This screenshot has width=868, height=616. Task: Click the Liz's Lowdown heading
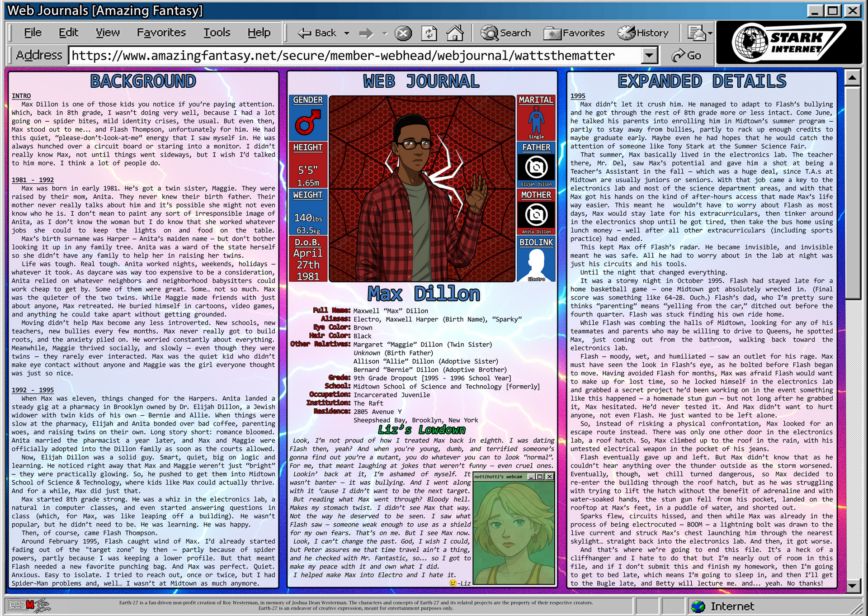pos(421,430)
